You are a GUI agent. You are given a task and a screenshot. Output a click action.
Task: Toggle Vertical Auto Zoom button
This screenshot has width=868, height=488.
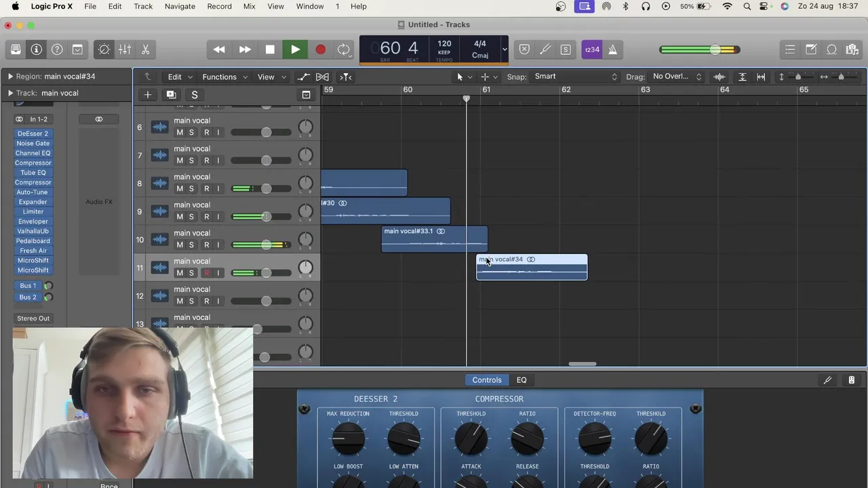[x=742, y=77]
